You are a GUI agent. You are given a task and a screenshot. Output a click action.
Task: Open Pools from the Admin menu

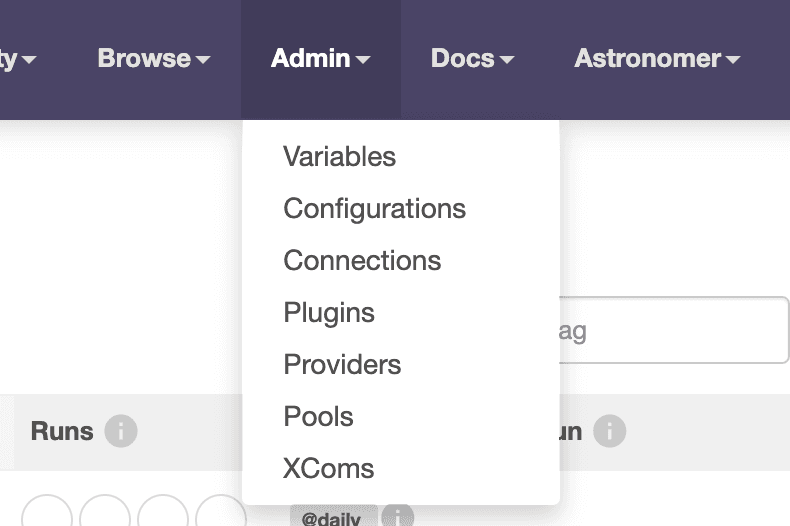pyautogui.click(x=318, y=417)
